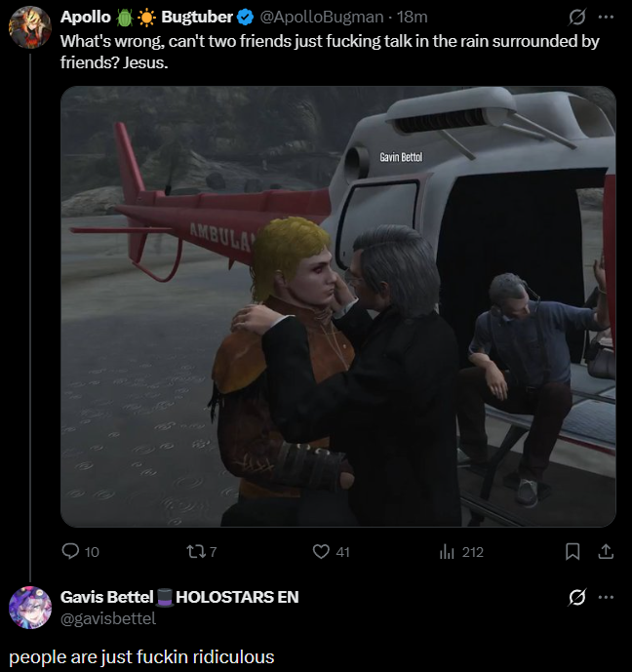
Task: Like the tweet with heart icon
Action: point(321,552)
